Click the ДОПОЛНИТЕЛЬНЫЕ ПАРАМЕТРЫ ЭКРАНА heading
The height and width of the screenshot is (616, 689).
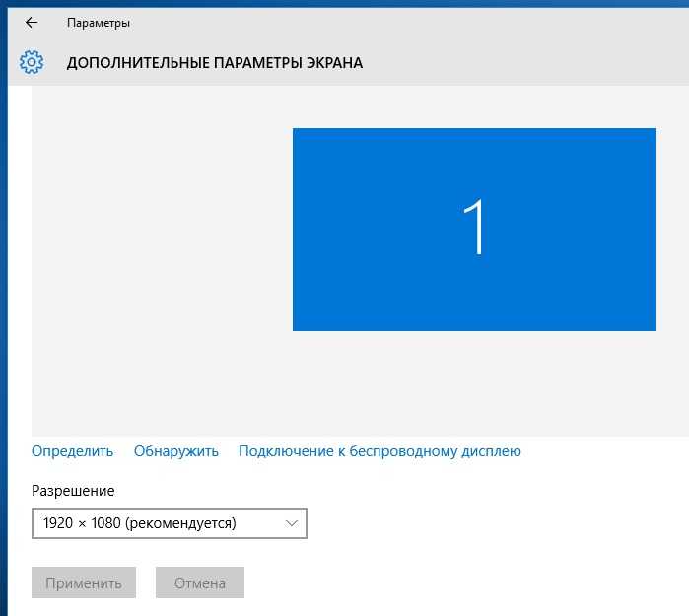point(215,63)
